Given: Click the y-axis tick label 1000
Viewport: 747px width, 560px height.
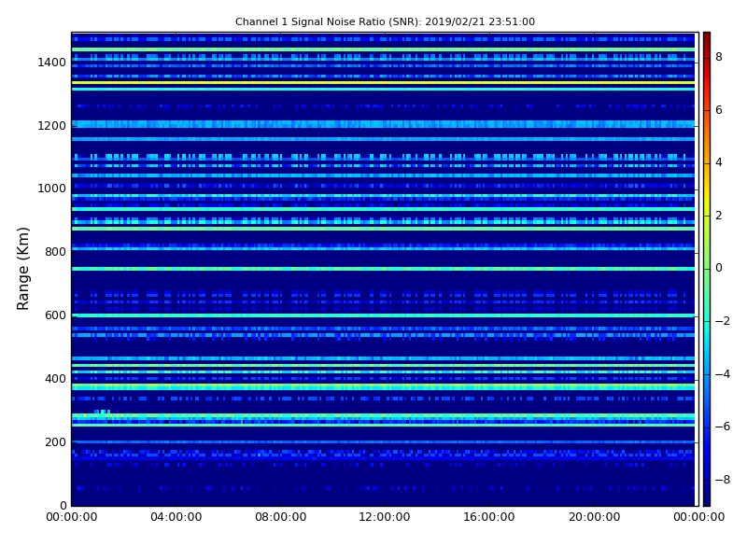Looking at the screenshot, I should [x=51, y=189].
